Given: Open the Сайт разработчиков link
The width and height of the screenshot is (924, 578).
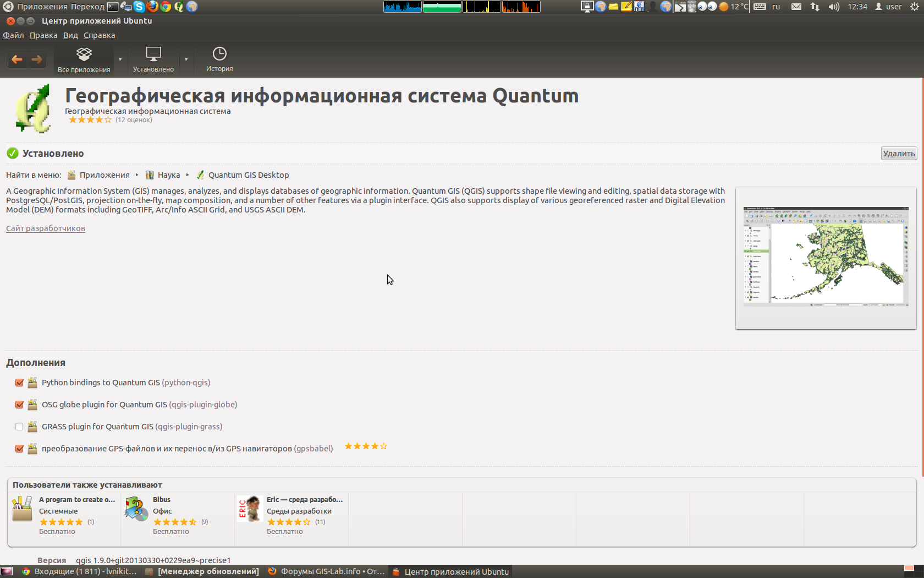Looking at the screenshot, I should point(46,228).
